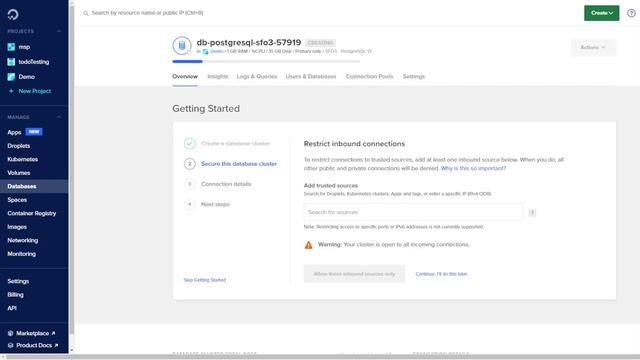640x360 pixels.
Task: Click the step 3 circle icon
Action: point(189,184)
